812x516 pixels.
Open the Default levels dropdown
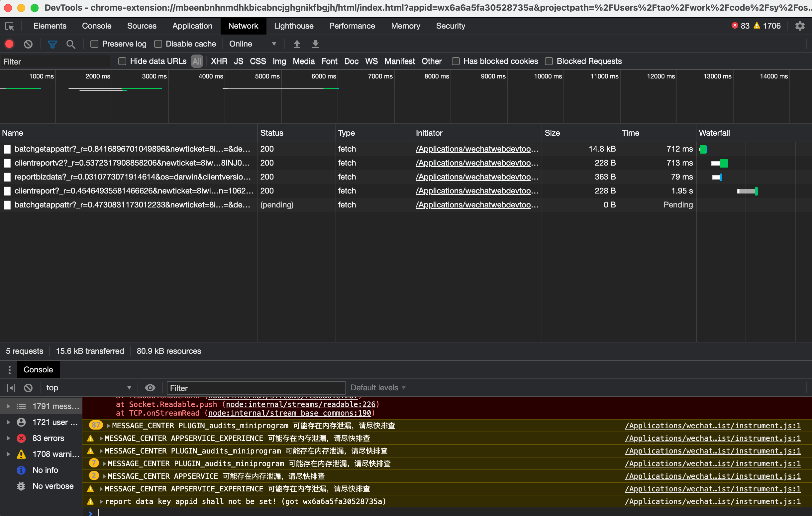pos(378,388)
